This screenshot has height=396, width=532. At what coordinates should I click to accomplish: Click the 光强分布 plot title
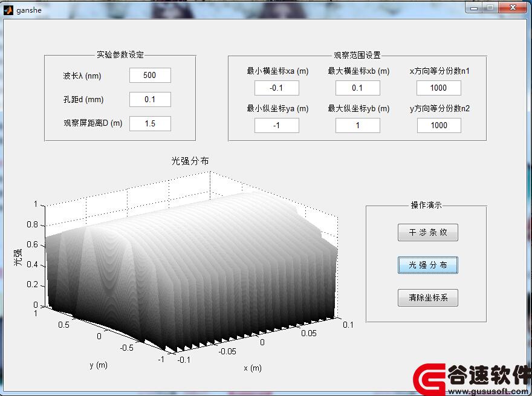(x=190, y=161)
